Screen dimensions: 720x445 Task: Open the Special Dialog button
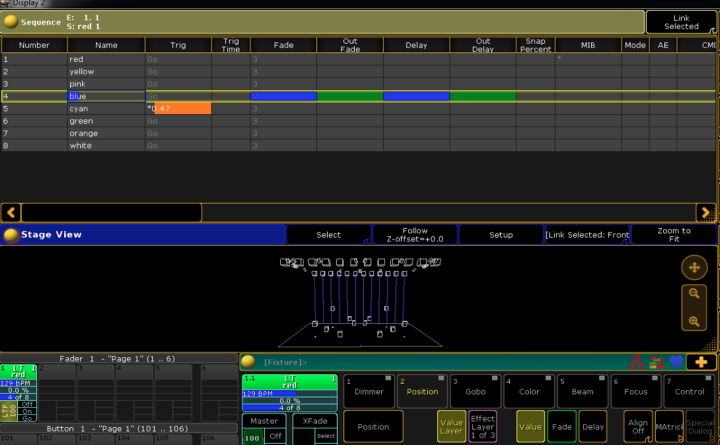pyautogui.click(x=700, y=427)
